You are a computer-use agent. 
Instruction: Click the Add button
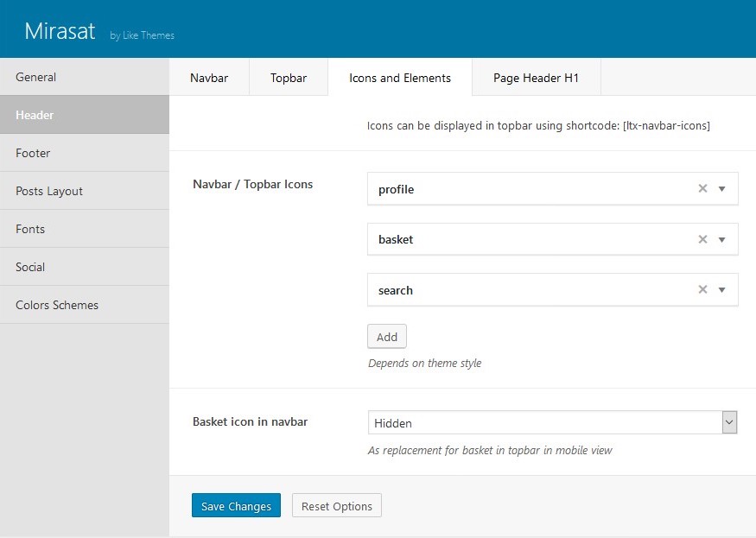387,337
